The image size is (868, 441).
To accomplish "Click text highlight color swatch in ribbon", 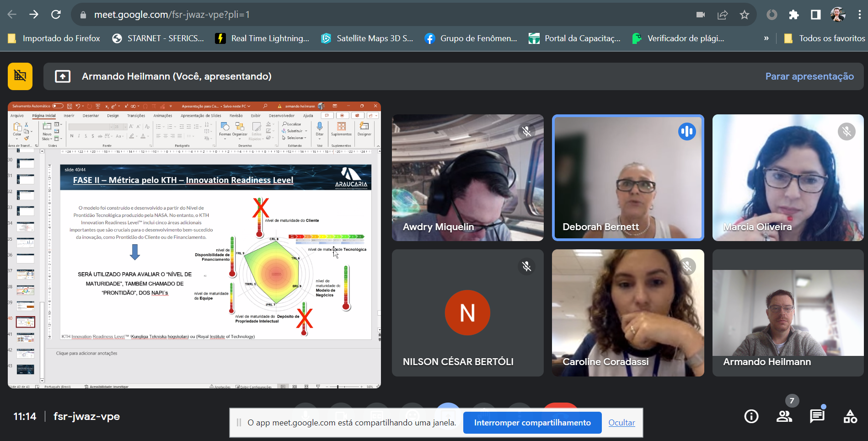I will pyautogui.click(x=131, y=136).
